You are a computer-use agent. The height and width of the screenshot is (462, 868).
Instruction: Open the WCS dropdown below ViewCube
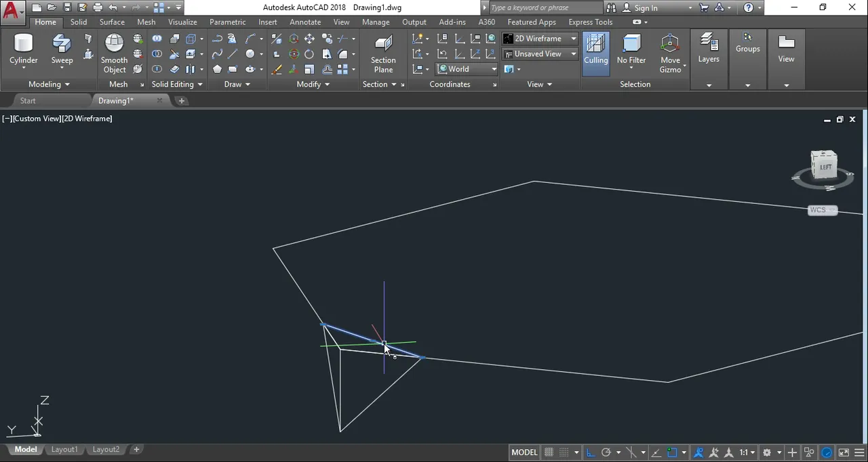(823, 210)
